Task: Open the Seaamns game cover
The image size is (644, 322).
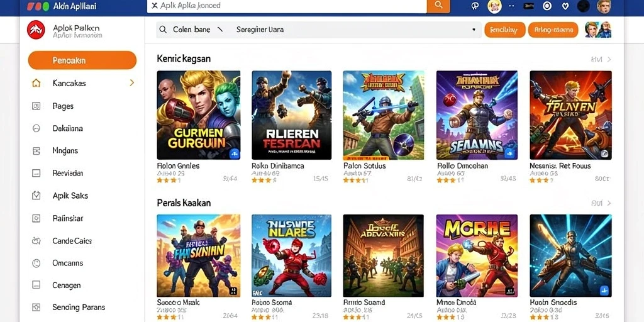Action: pos(477,115)
